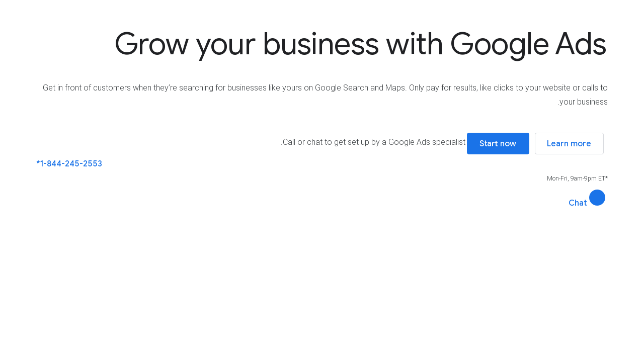Open the Chat text link
The image size is (644, 362).
[578, 203]
